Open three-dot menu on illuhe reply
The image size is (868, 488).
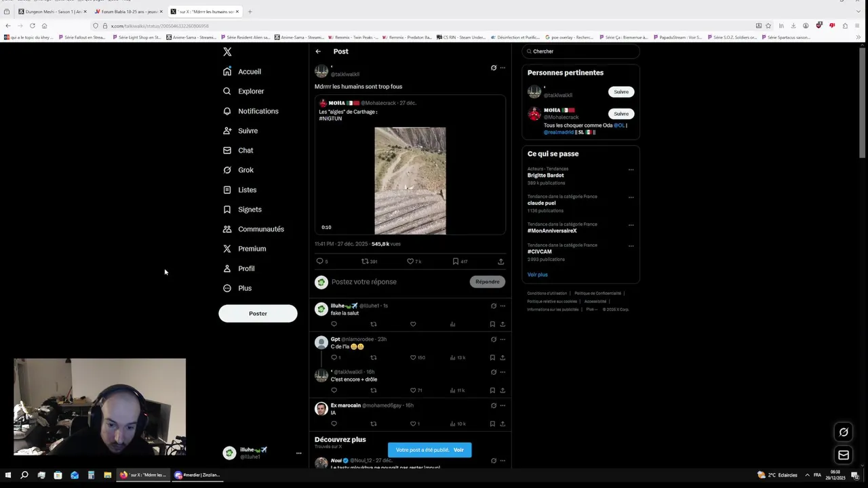[502, 306]
